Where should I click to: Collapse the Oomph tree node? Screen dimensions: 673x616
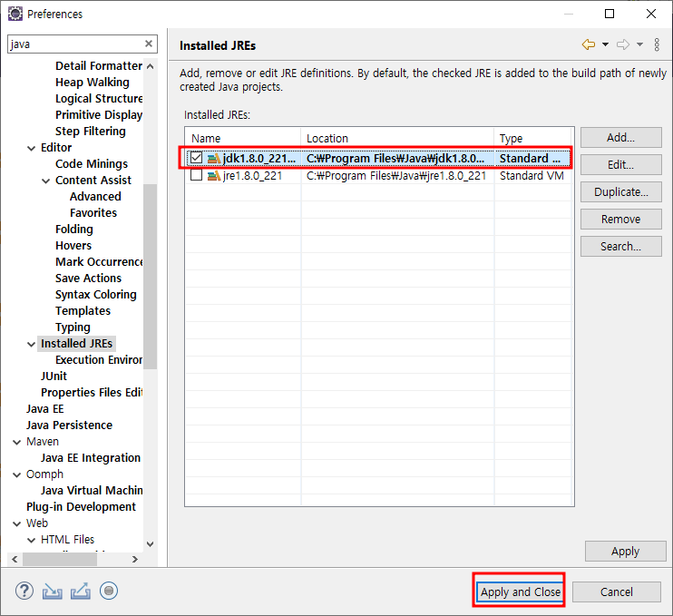[16, 474]
